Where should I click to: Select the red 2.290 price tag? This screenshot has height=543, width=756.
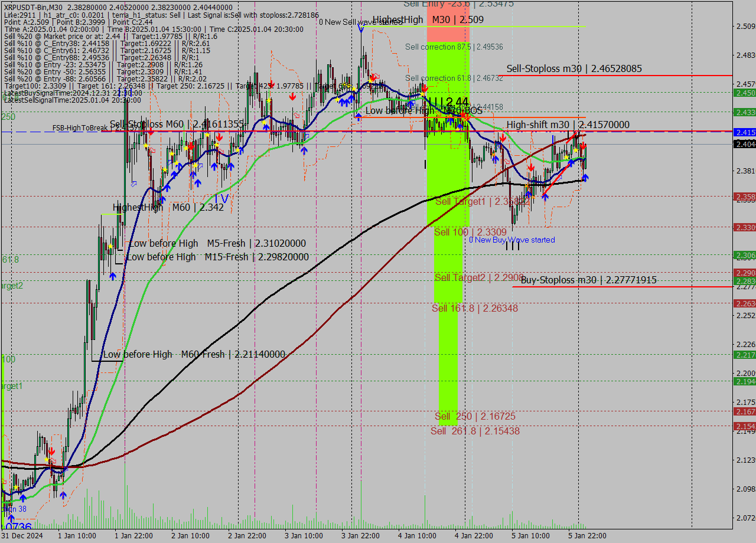pos(745,273)
